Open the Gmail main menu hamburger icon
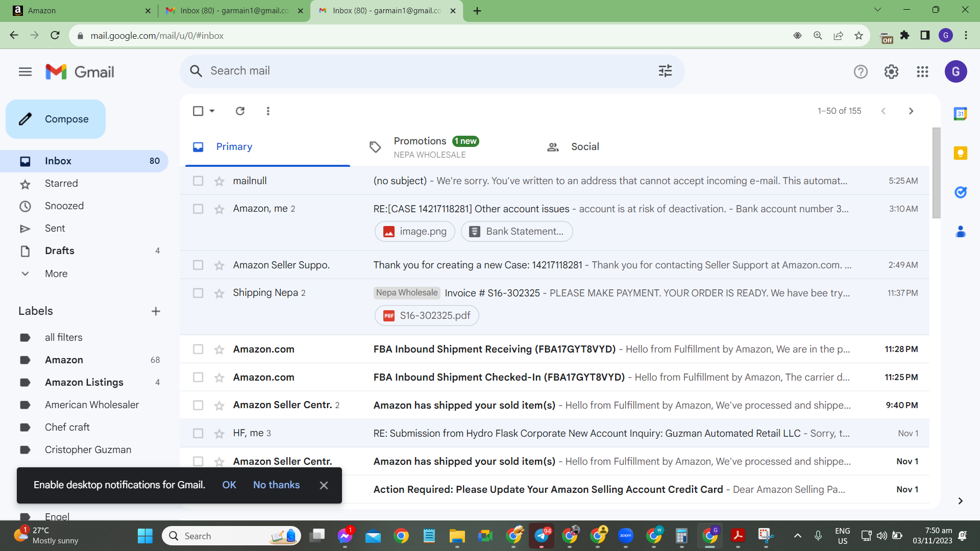The width and height of the screenshot is (980, 551). point(25,72)
